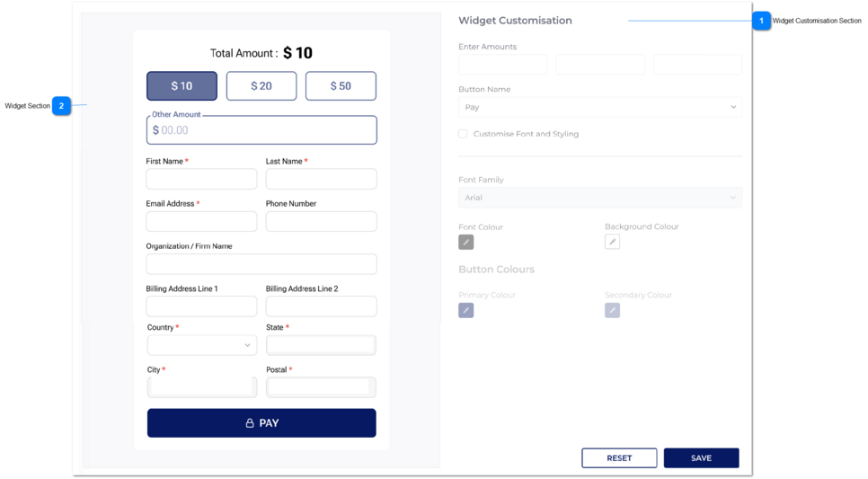The height and width of the screenshot is (479, 868).
Task: Enable Customise Font and Styling checkbox
Action: pyautogui.click(x=463, y=134)
